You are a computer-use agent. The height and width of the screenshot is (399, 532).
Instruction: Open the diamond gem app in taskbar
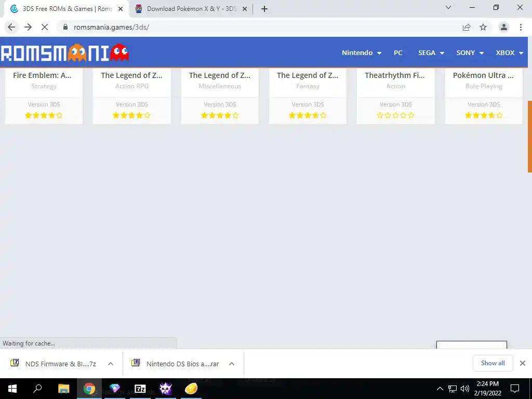(x=115, y=389)
